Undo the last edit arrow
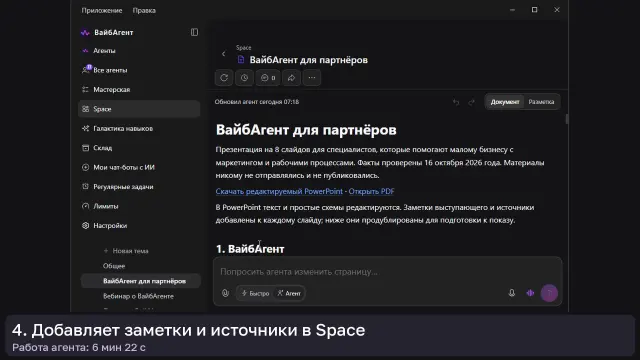 pyautogui.click(x=456, y=102)
